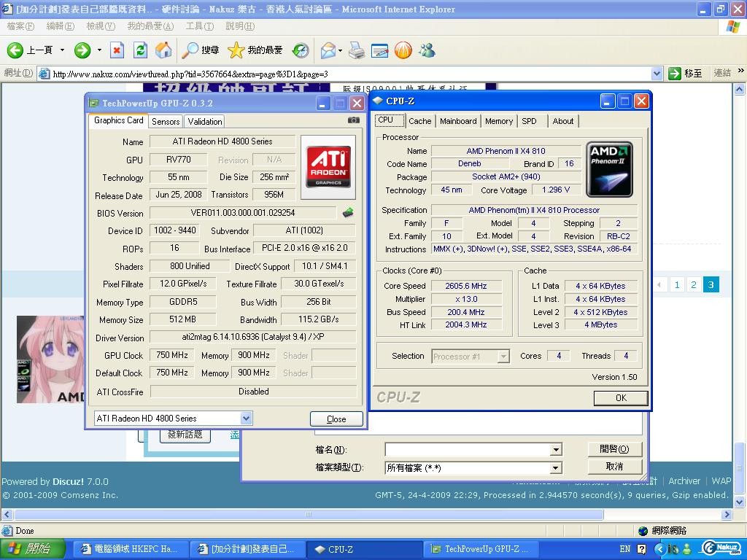Screen dimensions: 747x560
Task: Click the help question mark tray icon
Action: (x=642, y=549)
